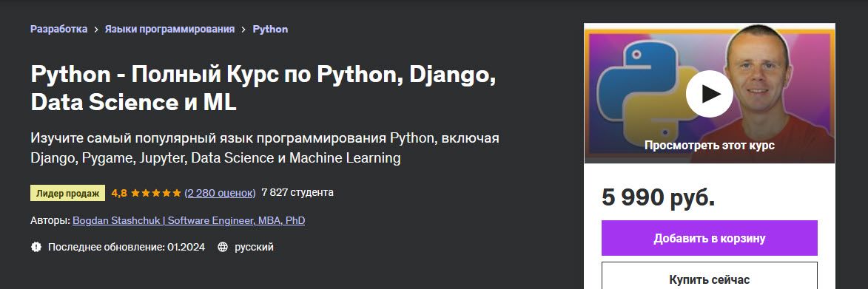Click the orange star rating icons
868x289 pixels.
click(x=156, y=193)
